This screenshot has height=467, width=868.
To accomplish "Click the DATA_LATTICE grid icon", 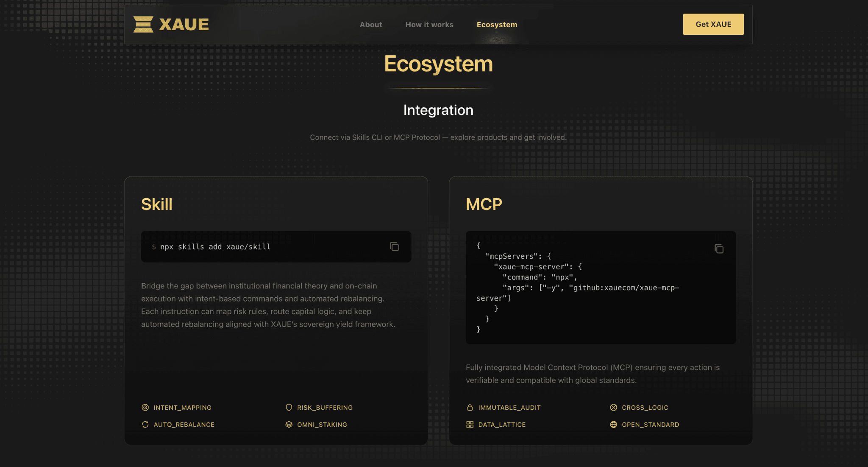I will [470, 424].
